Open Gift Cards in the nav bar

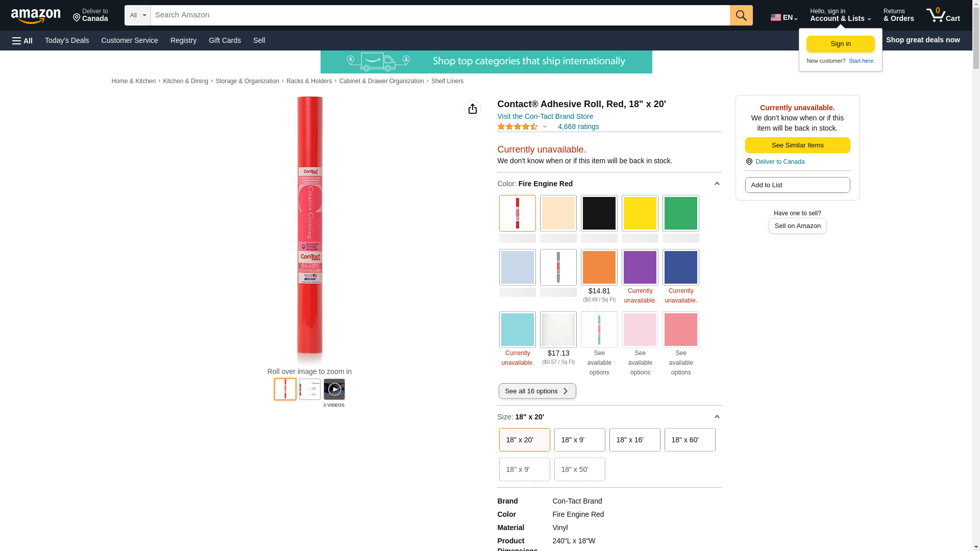pyautogui.click(x=225, y=40)
